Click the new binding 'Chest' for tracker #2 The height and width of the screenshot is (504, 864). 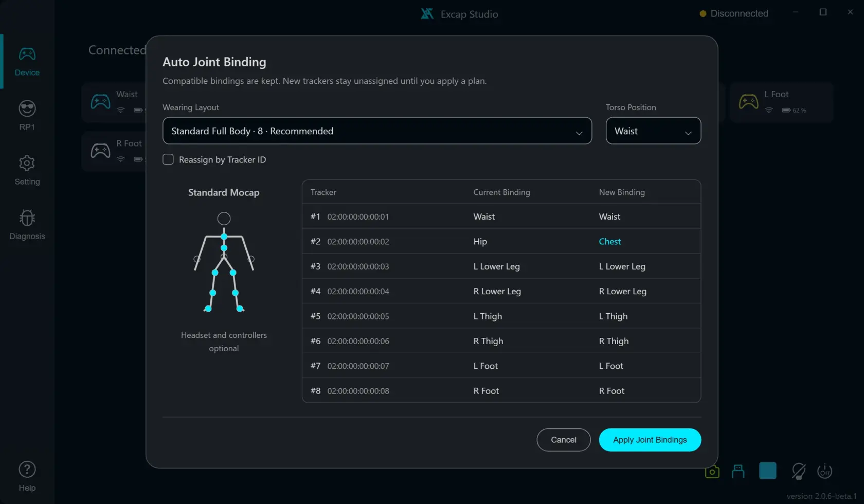pyautogui.click(x=609, y=241)
